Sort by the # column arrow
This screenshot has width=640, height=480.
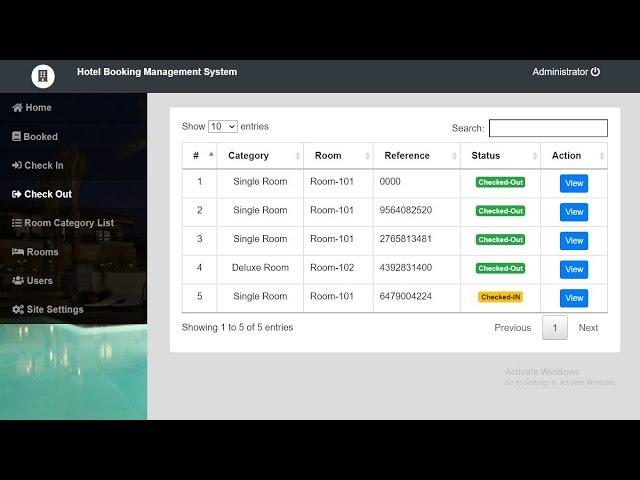click(x=211, y=154)
